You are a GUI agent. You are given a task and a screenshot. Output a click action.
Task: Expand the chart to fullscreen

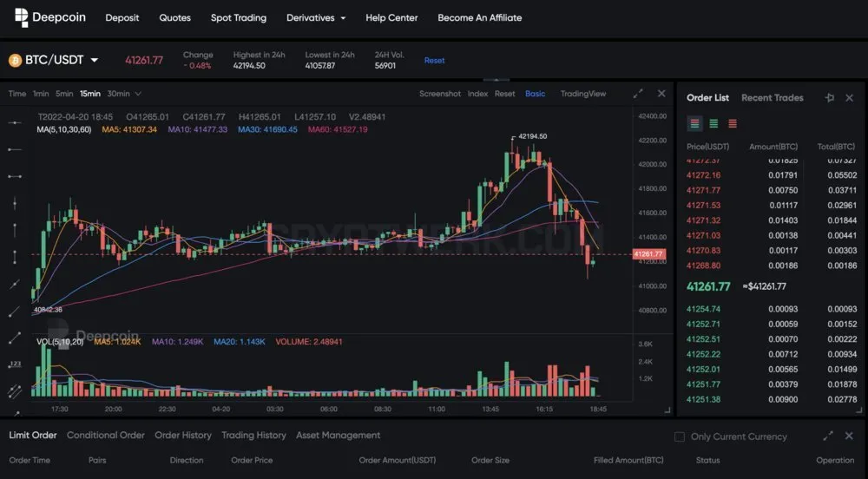pos(638,94)
